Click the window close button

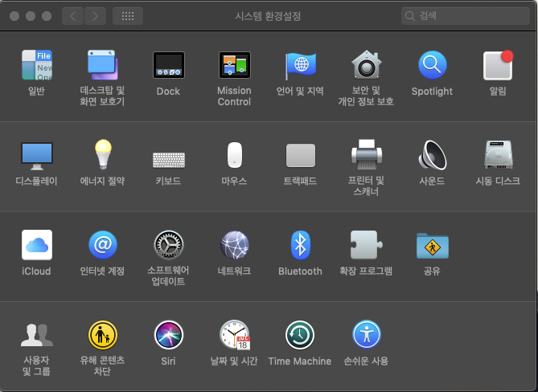pos(14,16)
